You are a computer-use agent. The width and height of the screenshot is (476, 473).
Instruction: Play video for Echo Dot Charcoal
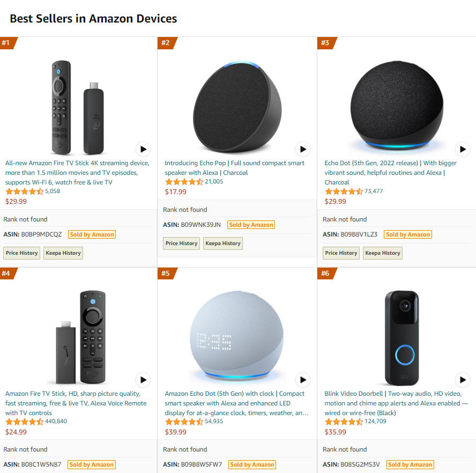point(463,149)
